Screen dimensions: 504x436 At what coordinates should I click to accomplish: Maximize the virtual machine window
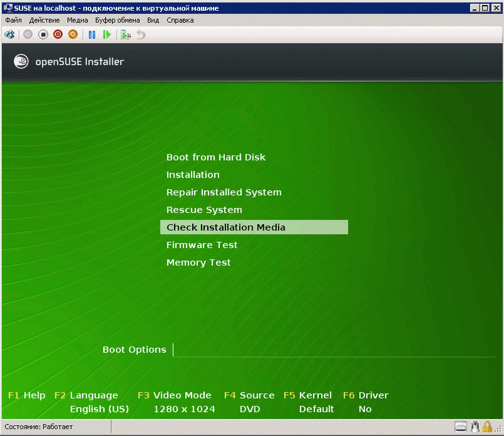(x=485, y=8)
